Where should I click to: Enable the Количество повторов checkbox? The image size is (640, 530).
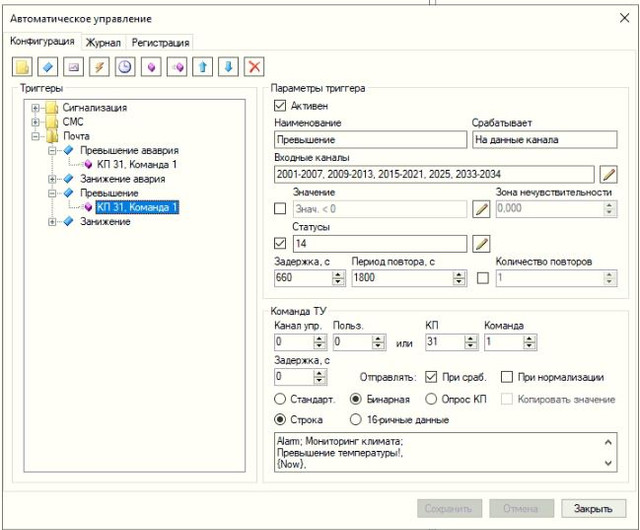(483, 278)
